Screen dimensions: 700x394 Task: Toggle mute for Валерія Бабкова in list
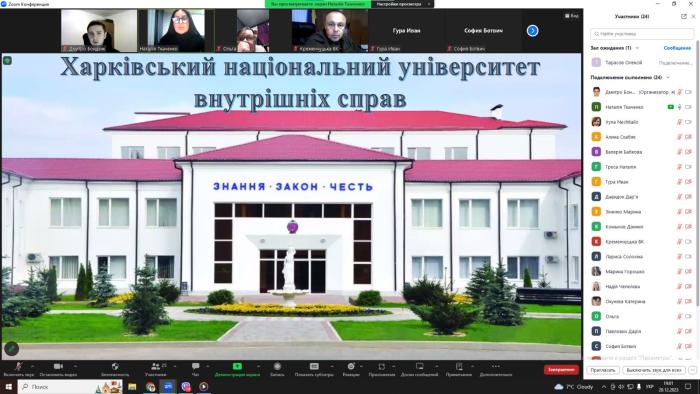pos(679,152)
